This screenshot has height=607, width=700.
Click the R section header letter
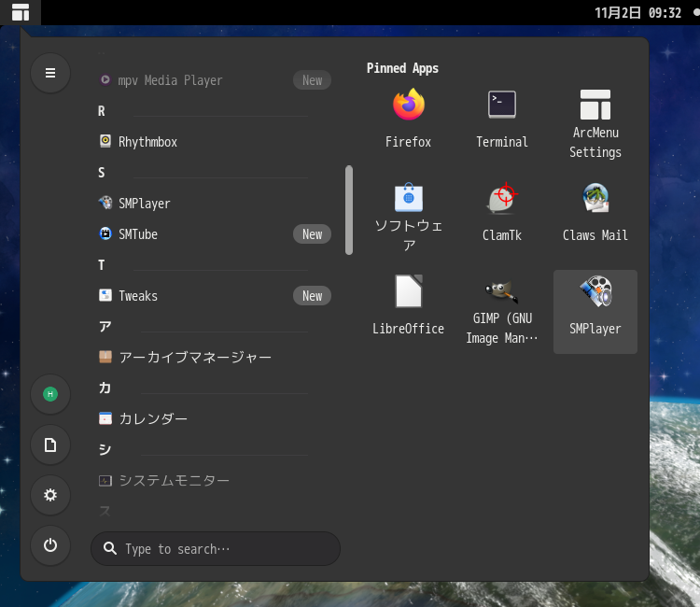click(x=102, y=111)
